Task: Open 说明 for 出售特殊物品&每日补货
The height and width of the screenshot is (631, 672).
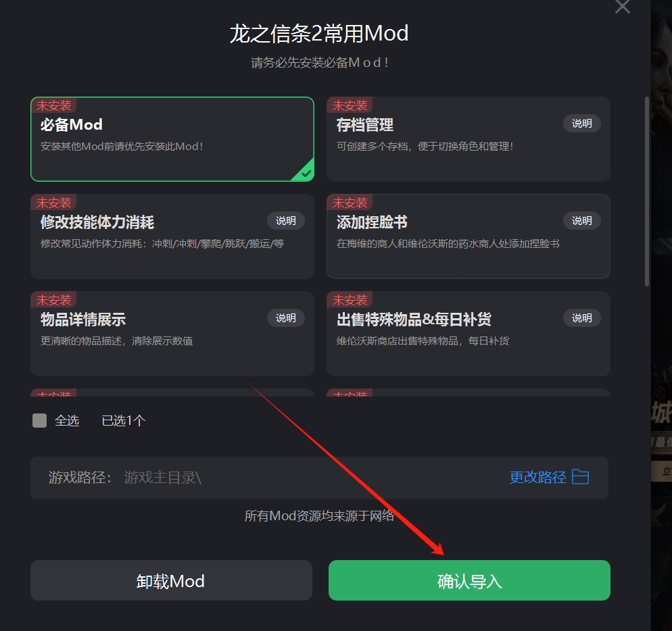Action: coord(581,318)
